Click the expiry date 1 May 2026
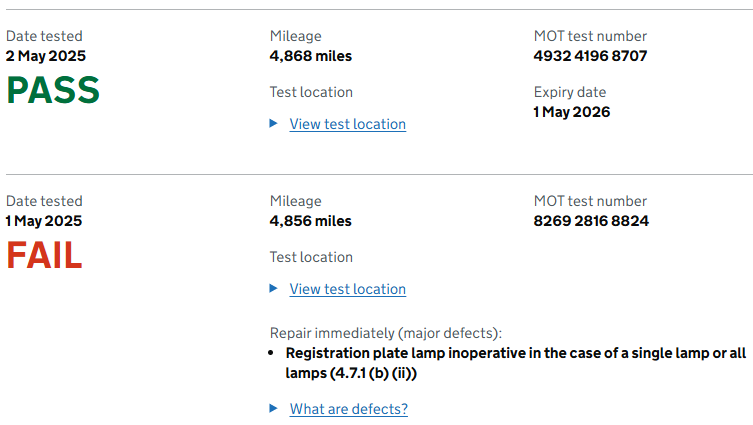 572,112
